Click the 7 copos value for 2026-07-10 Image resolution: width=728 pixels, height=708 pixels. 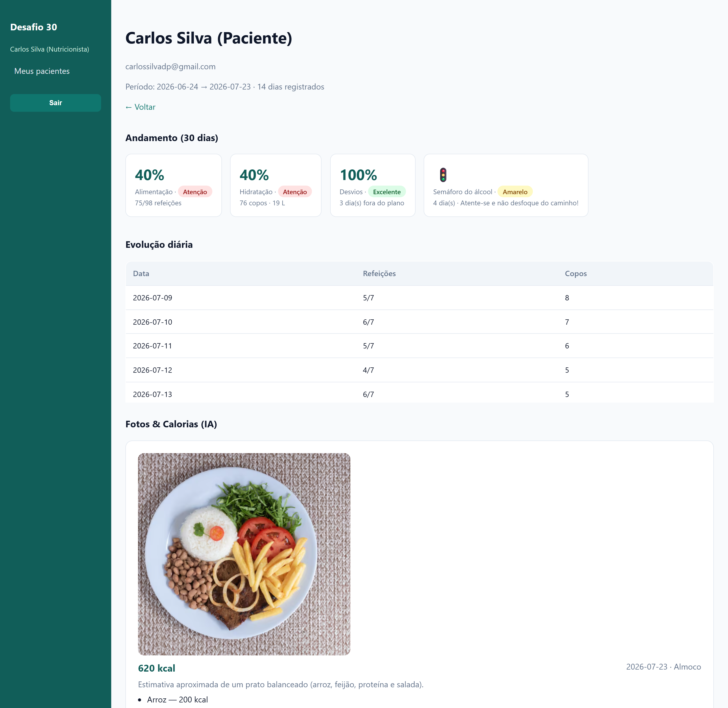[567, 322]
